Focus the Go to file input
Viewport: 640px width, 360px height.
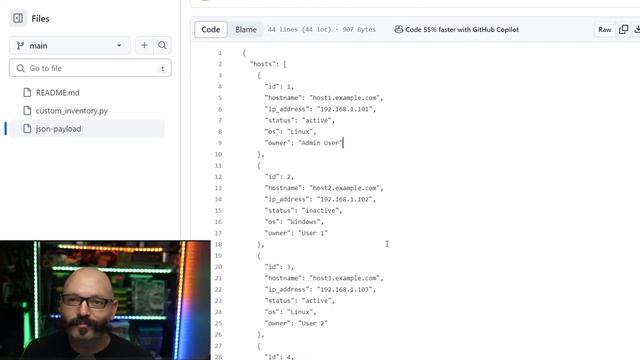[x=90, y=68]
